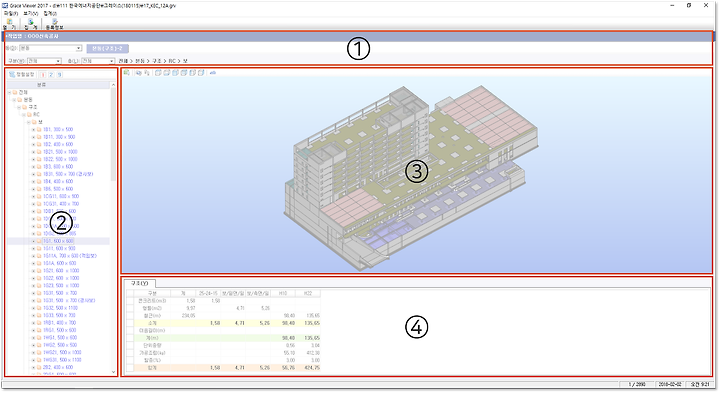Toggle tree level 3 button
The height and width of the screenshot is (393, 720).
point(59,75)
